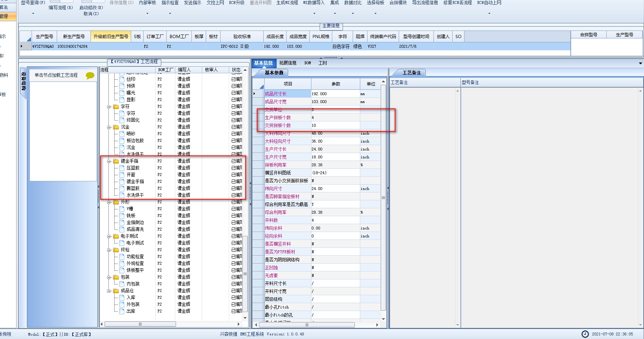Sort by the 升级前旧生产型号 column header
This screenshot has width=644, height=339.
tap(111, 37)
